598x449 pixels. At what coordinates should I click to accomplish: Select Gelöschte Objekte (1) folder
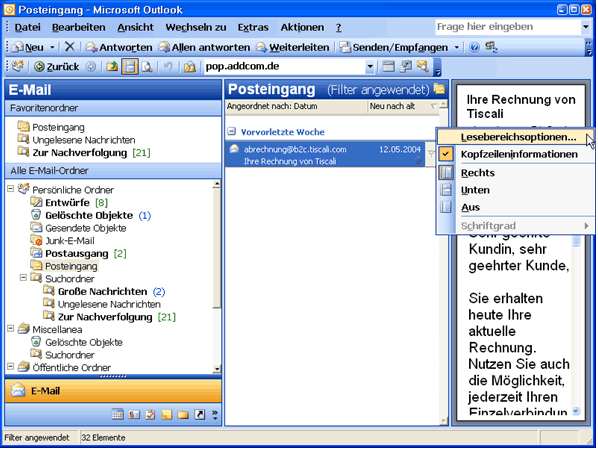click(91, 215)
